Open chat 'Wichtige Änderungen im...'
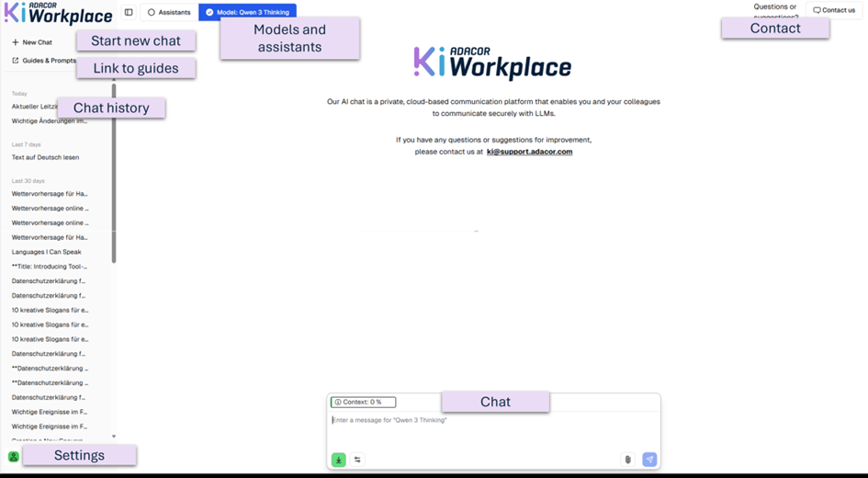The image size is (868, 478). coord(50,120)
